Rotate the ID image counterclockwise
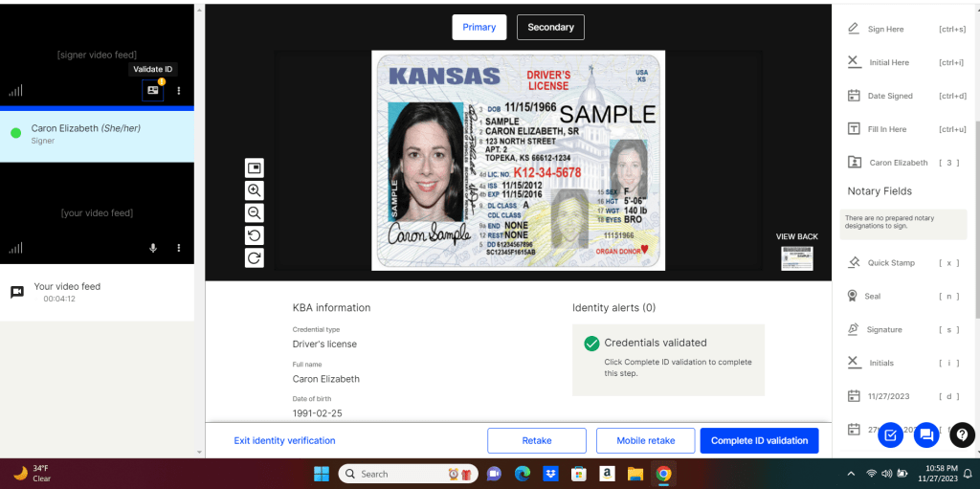 coord(255,235)
